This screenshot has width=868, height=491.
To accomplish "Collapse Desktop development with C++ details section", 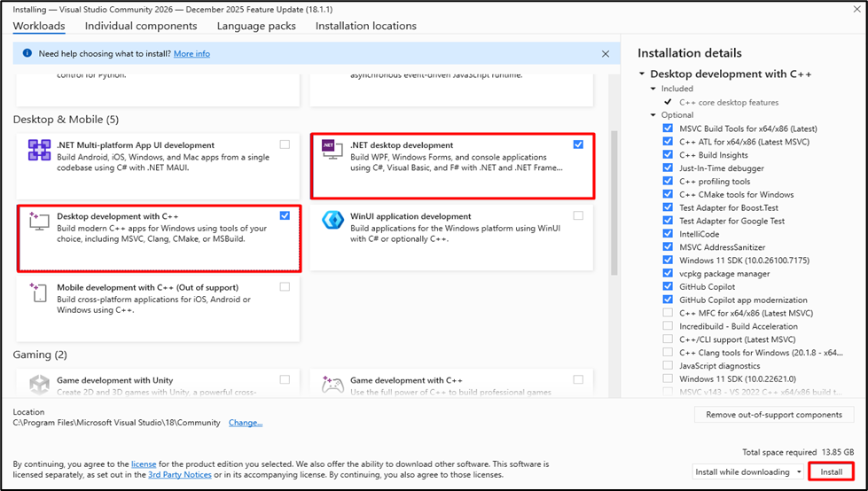I will tap(642, 74).
